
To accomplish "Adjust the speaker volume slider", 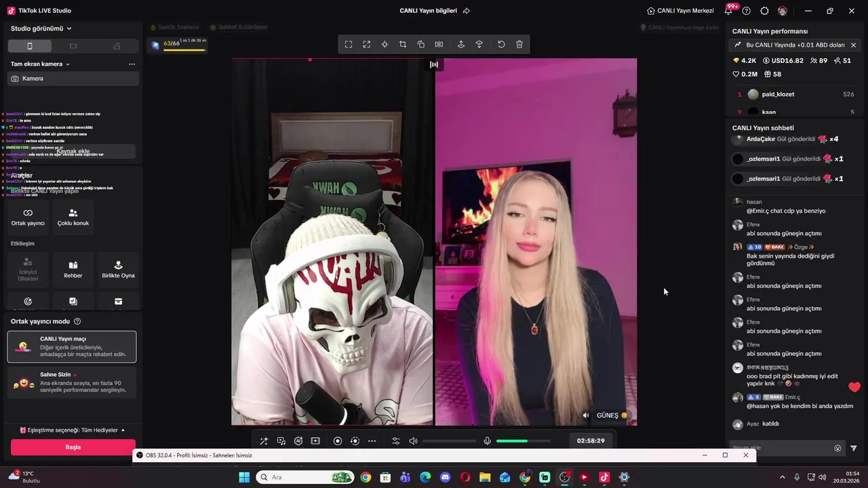I will pyautogui.click(x=449, y=441).
